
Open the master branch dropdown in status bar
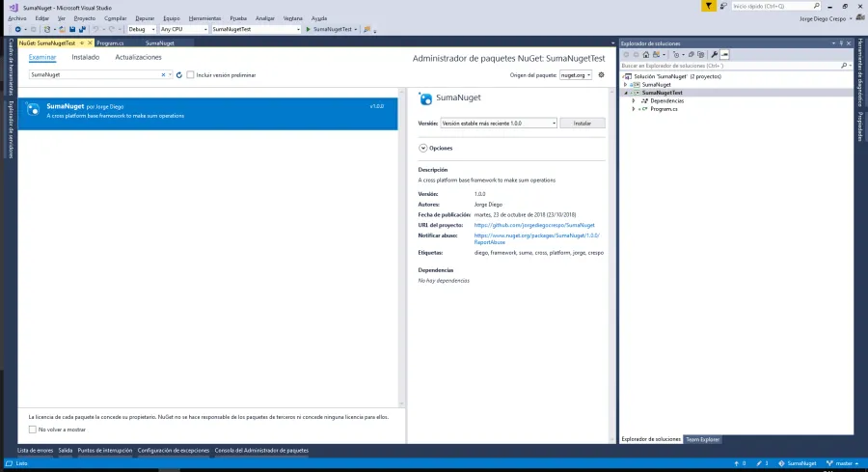[843, 463]
